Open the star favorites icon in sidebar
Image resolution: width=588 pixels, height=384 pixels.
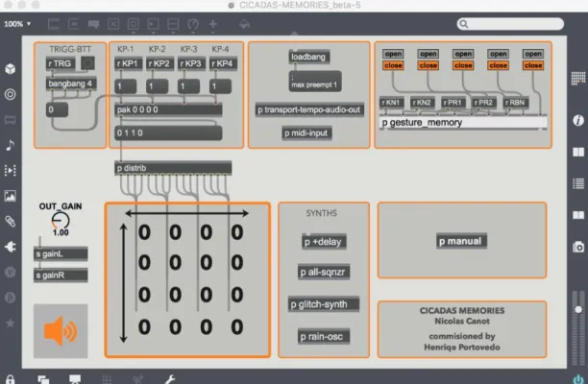[x=11, y=323]
